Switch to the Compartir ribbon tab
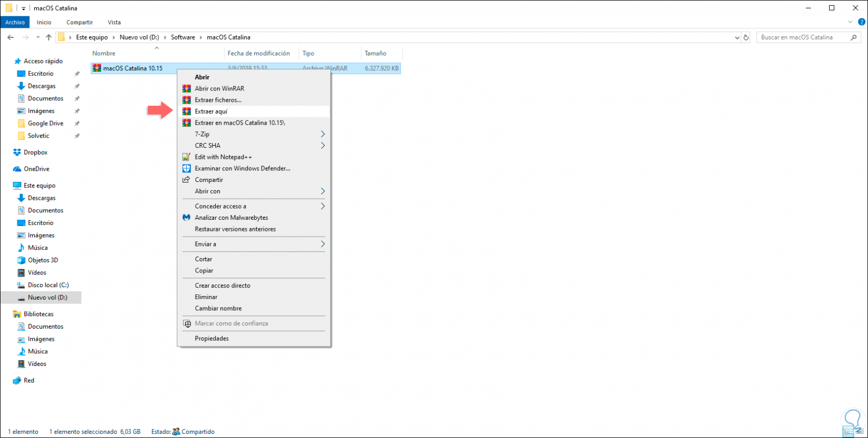The image size is (868, 438). [79, 22]
